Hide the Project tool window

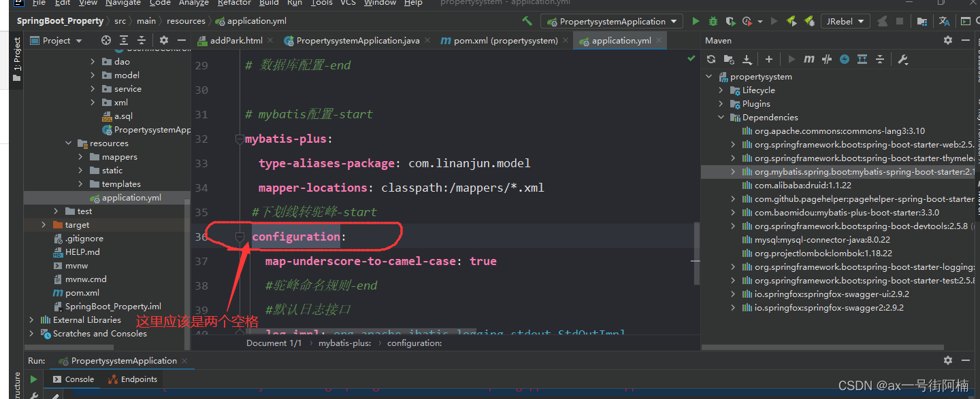[182, 41]
